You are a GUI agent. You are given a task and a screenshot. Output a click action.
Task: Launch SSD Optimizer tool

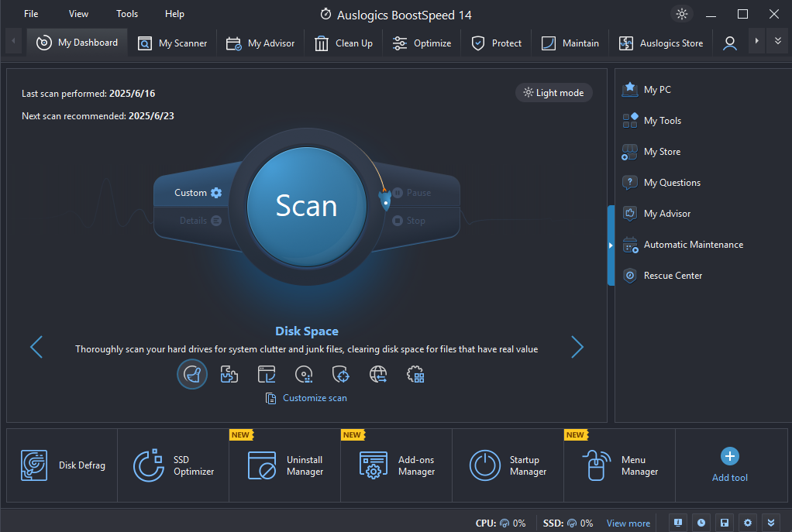[174, 465]
